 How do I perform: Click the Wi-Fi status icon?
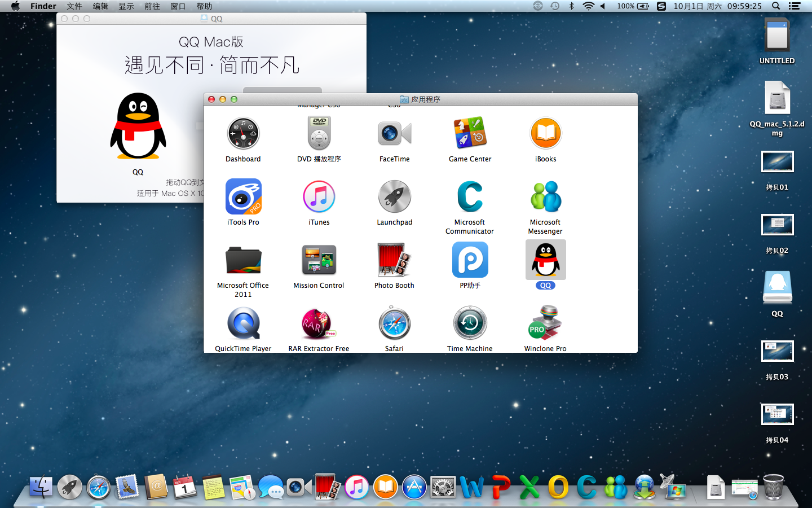[x=588, y=6]
